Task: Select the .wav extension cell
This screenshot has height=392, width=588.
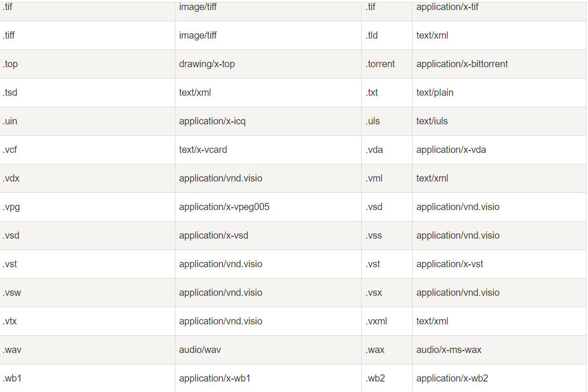Action: (x=87, y=350)
